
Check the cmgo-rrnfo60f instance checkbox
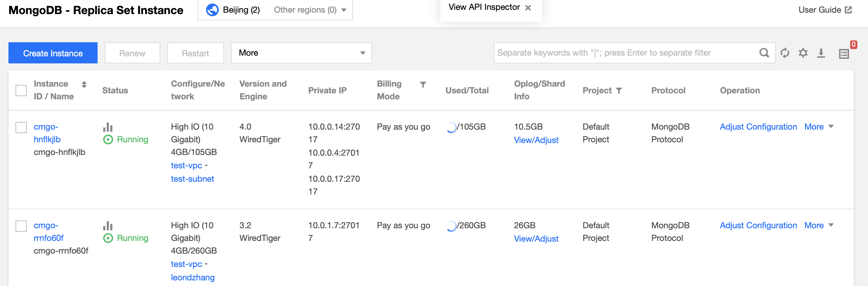click(x=21, y=226)
